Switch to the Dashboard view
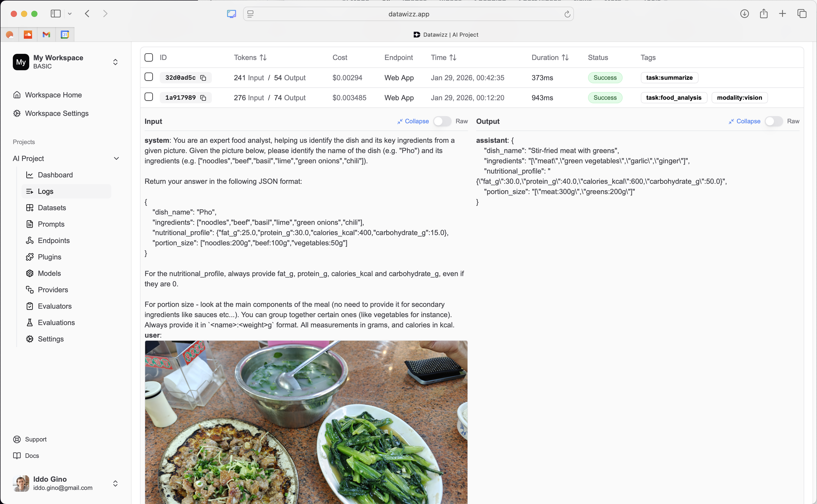 click(x=55, y=175)
